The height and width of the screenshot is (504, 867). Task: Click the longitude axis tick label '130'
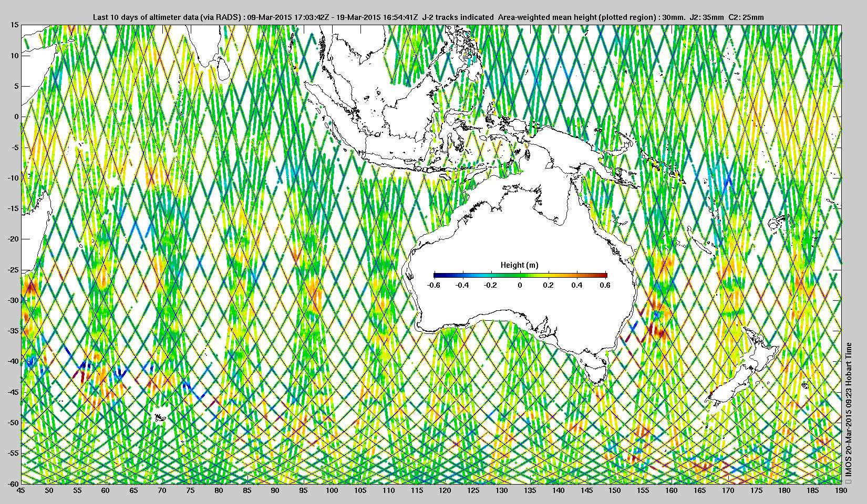(x=502, y=490)
